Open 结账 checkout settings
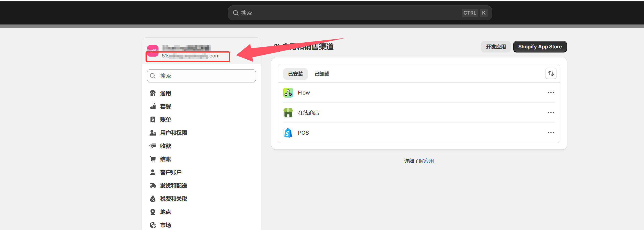 click(165, 159)
